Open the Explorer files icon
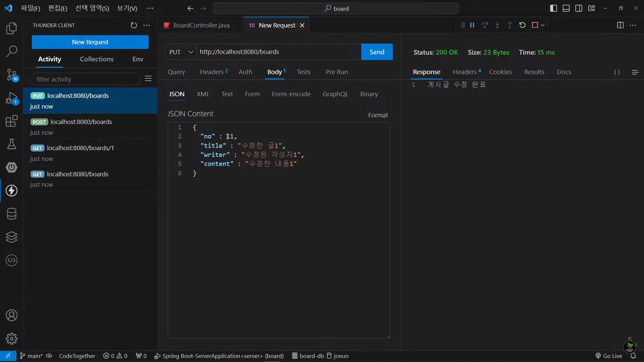 coord(12,28)
